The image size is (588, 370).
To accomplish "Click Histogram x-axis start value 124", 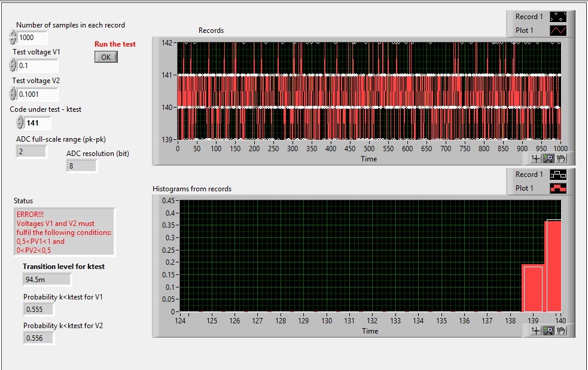I will (x=181, y=320).
